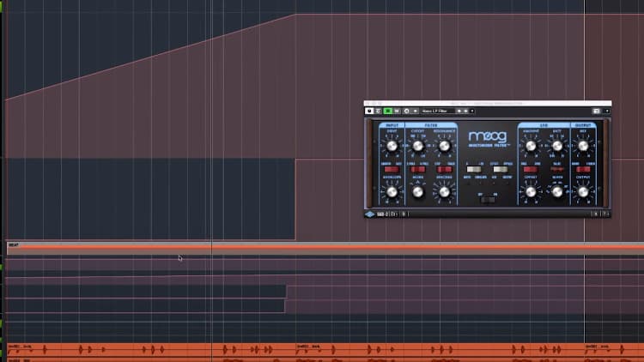The height and width of the screenshot is (362, 644).
Task: Open the Mono LP Filter preset field
Action: [x=438, y=112]
